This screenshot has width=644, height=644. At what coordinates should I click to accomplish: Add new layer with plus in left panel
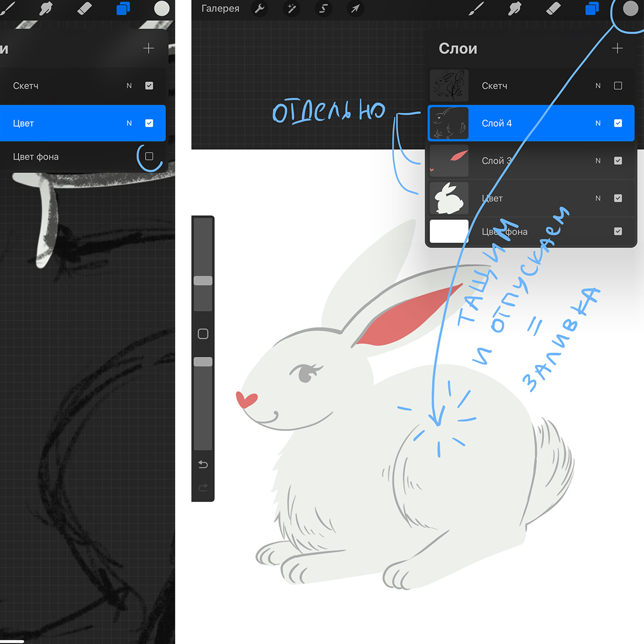(x=149, y=48)
